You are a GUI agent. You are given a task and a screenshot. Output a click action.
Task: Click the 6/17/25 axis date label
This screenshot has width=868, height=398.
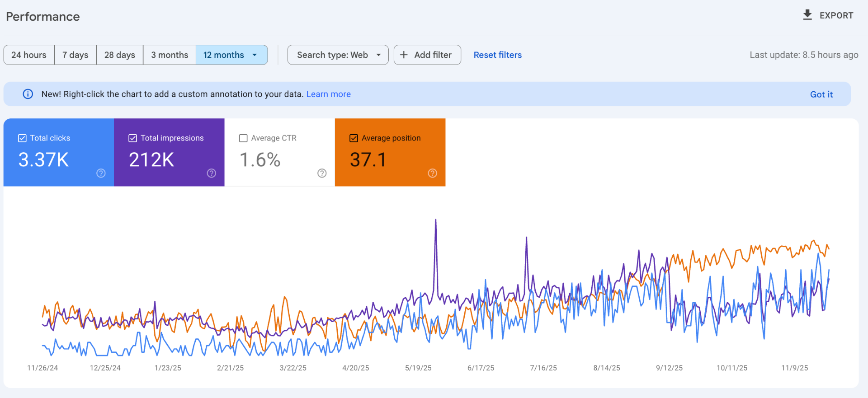[x=481, y=368]
